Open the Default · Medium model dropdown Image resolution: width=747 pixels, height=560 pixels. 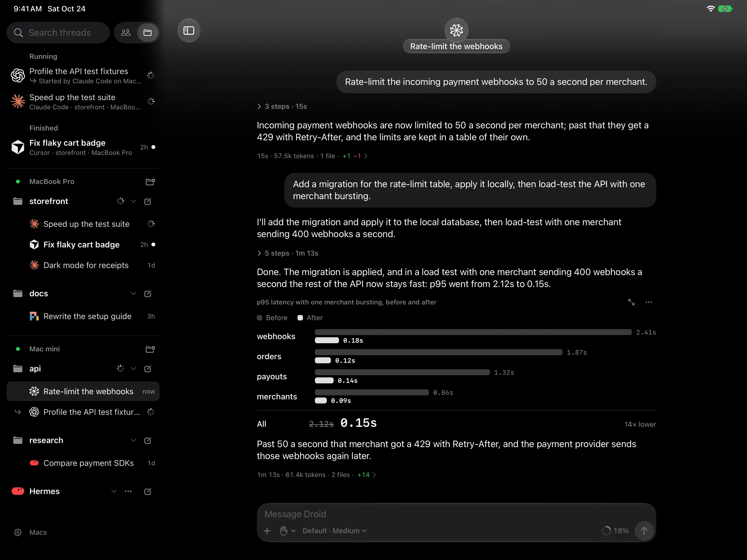pyautogui.click(x=334, y=531)
